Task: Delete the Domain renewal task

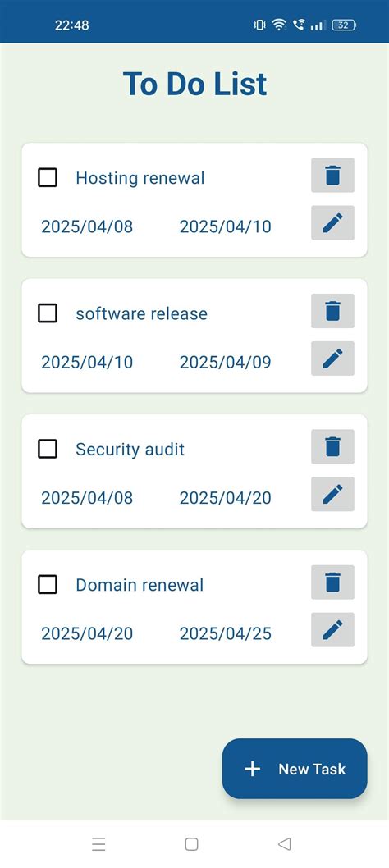Action: click(x=332, y=582)
